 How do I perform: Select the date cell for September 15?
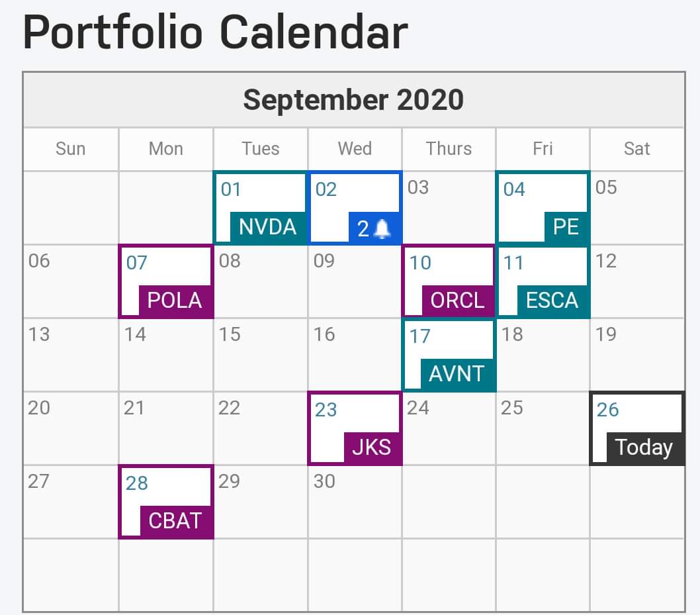(260, 355)
